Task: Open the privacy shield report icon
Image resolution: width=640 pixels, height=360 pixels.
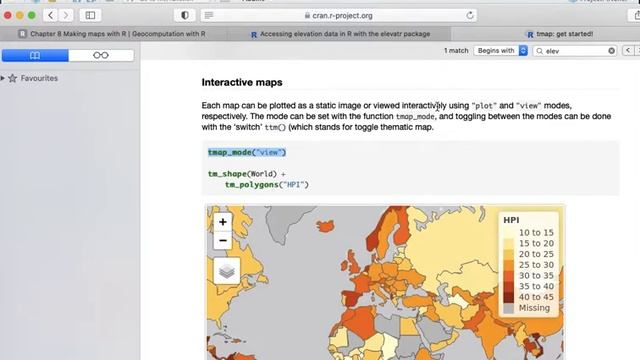Action: coord(184,16)
